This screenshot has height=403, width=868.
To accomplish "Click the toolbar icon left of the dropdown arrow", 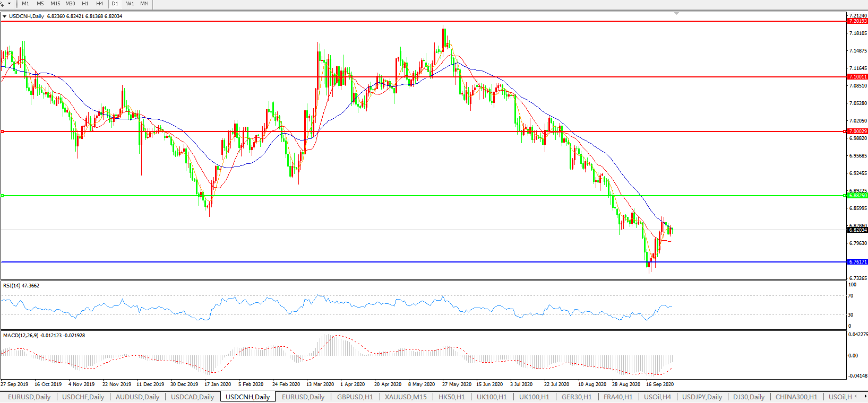I will (3, 4).
